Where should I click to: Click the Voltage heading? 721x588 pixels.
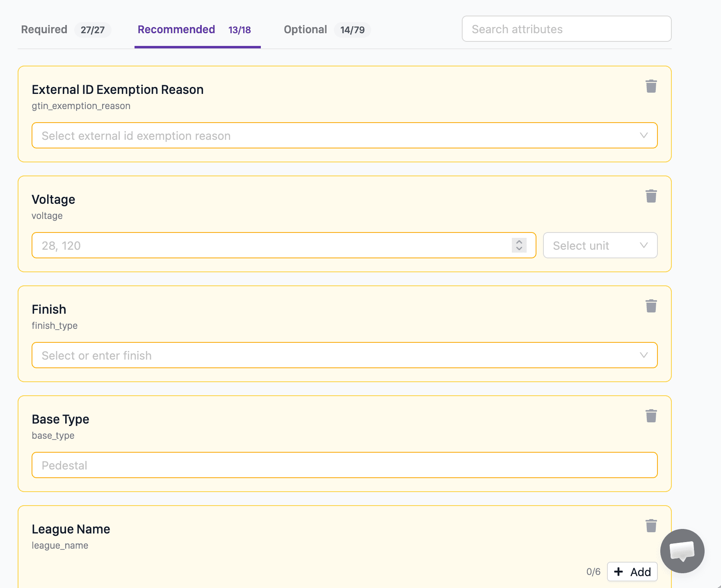pyautogui.click(x=53, y=199)
